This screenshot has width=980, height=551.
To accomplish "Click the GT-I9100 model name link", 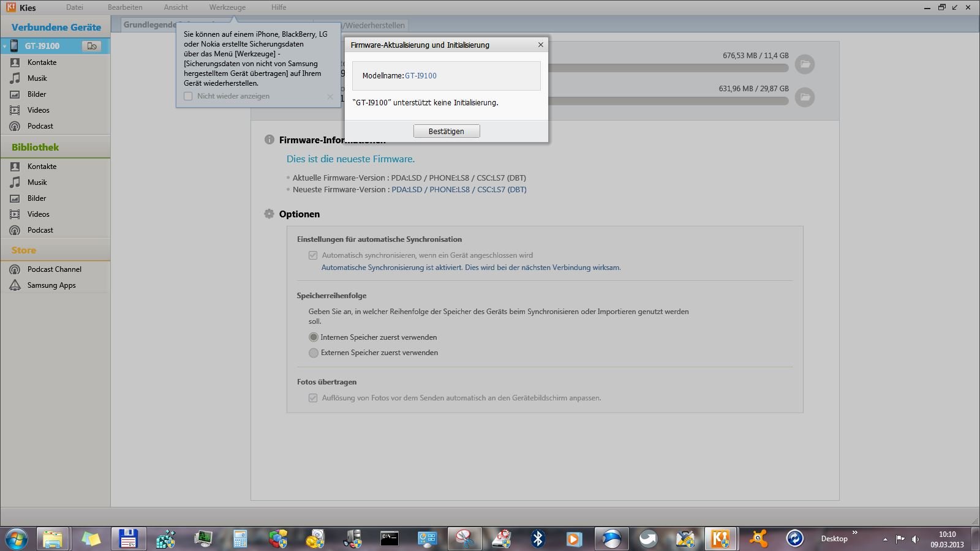I will tap(421, 76).
